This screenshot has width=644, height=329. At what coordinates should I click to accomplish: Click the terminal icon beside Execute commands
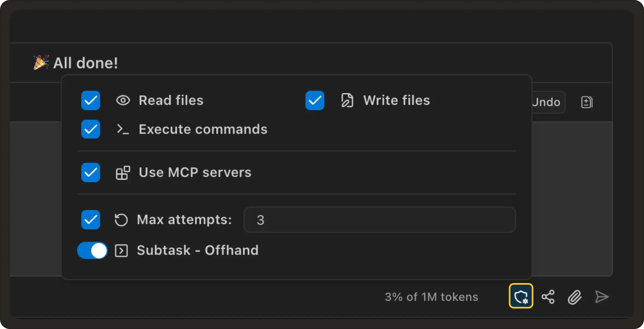click(x=122, y=129)
